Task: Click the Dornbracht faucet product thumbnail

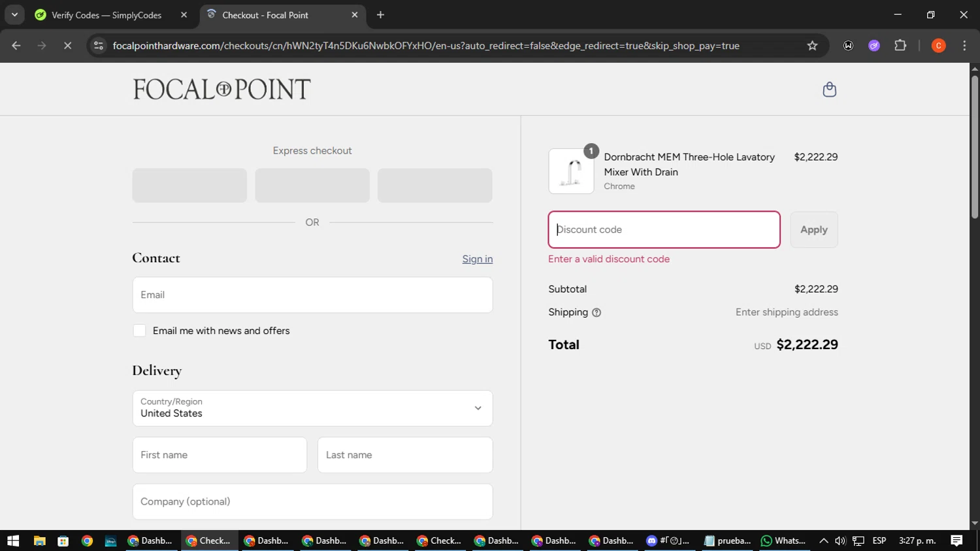Action: pos(571,171)
